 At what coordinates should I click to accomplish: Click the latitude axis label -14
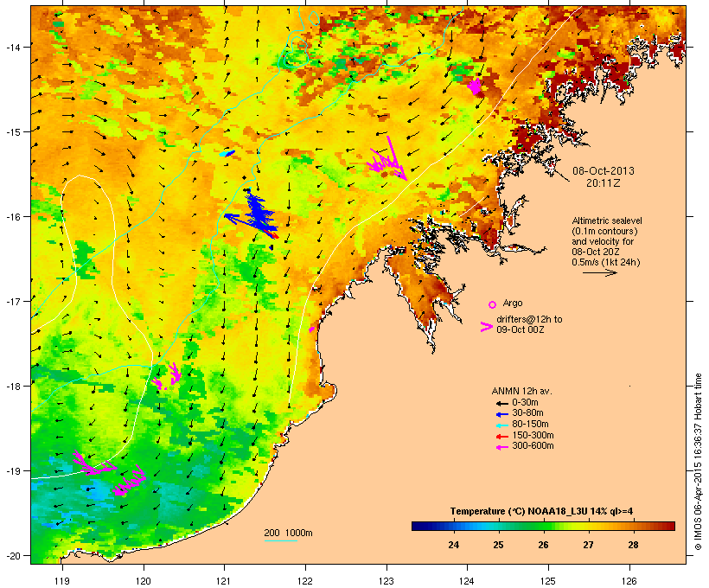point(13,47)
